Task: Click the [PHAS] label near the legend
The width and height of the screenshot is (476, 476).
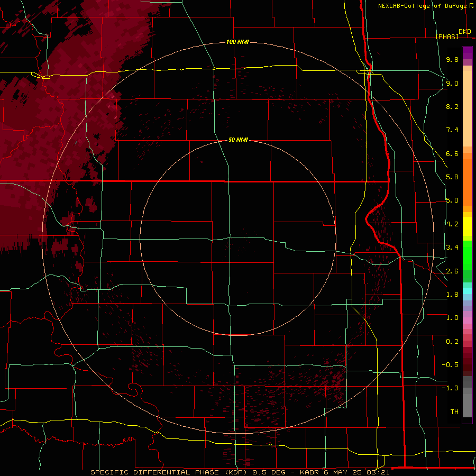Action: [447, 36]
